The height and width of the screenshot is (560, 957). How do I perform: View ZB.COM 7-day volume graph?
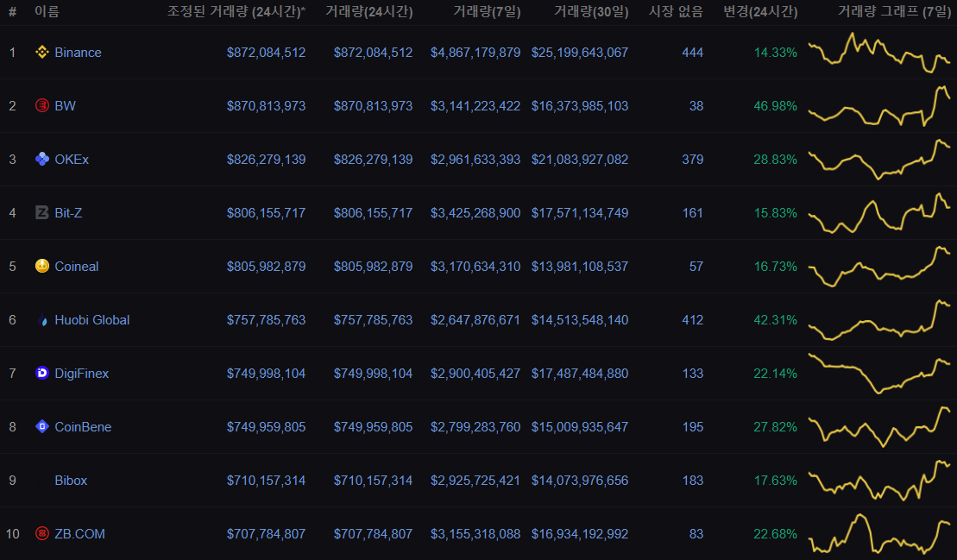879,534
